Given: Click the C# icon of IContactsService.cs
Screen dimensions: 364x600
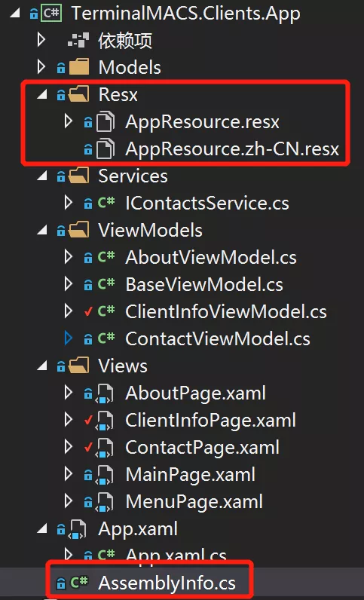Looking at the screenshot, I should pos(106,203).
